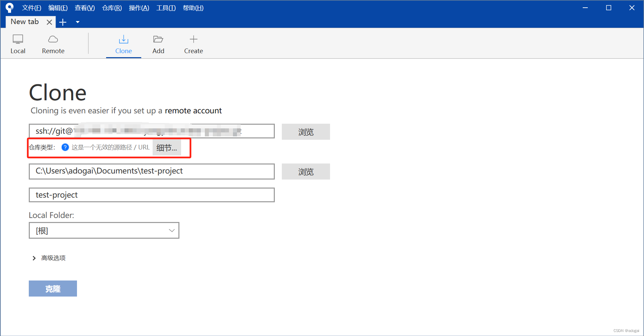Click the blue help question icon

[65, 147]
